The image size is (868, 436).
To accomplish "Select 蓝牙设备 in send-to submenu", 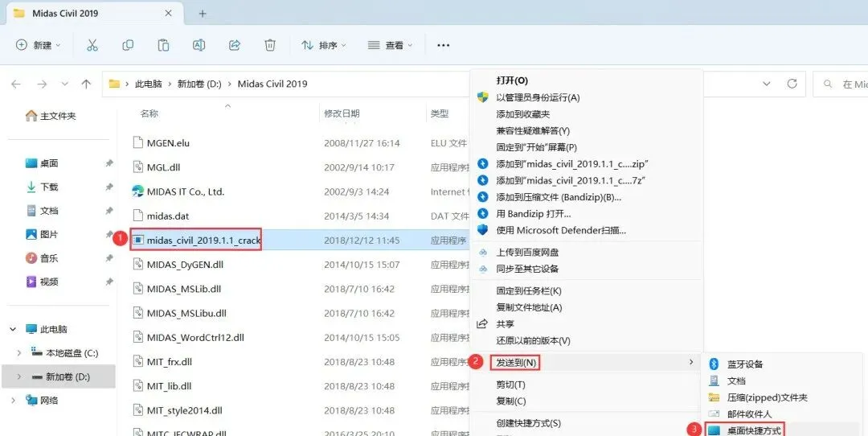I will (745, 364).
